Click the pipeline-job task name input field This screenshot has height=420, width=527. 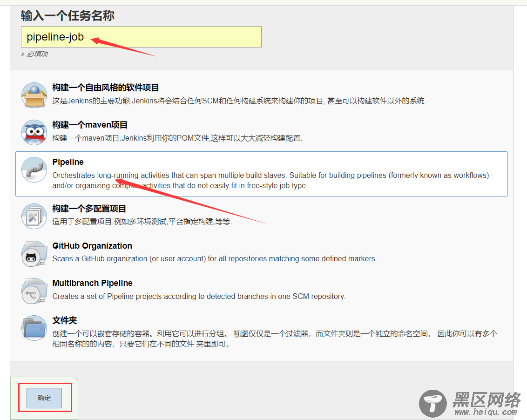pyautogui.click(x=141, y=37)
